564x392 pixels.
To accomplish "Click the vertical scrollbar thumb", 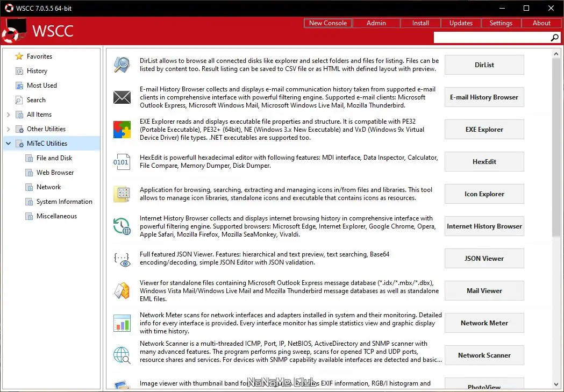I will click(x=556, y=147).
